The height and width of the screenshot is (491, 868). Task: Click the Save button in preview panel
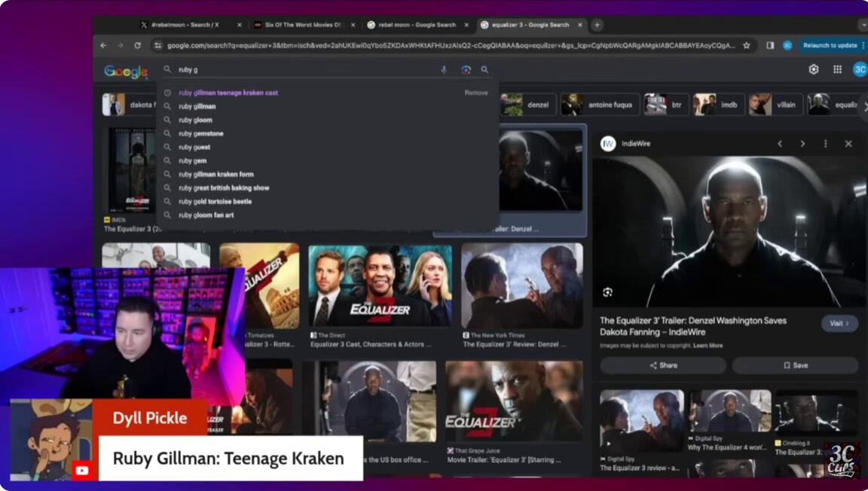(x=795, y=365)
